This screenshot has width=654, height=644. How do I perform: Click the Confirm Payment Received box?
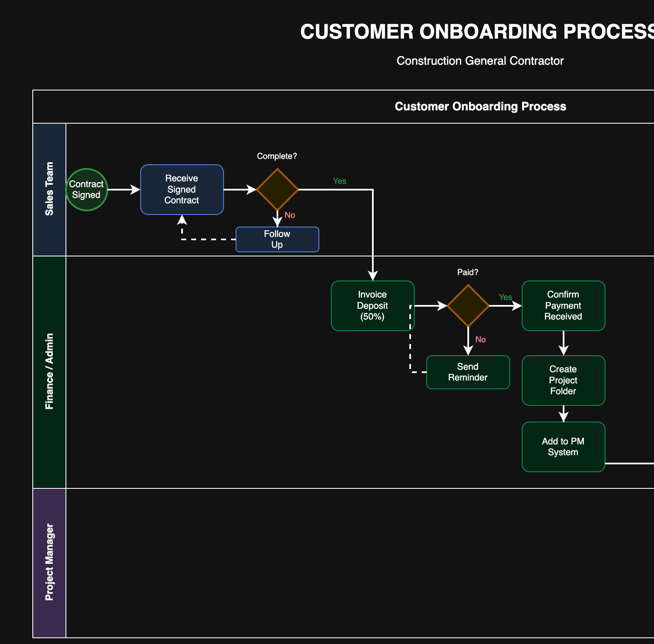[563, 306]
